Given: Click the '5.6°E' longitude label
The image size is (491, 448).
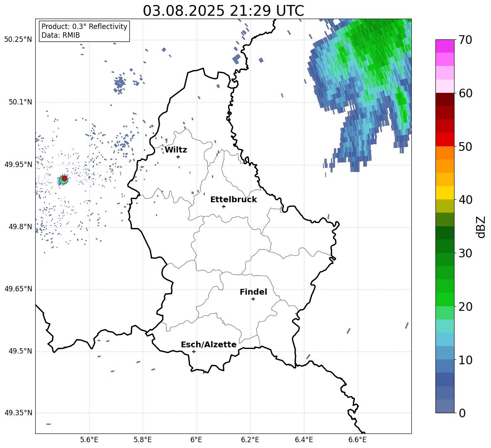Looking at the screenshot, I should [x=89, y=440].
